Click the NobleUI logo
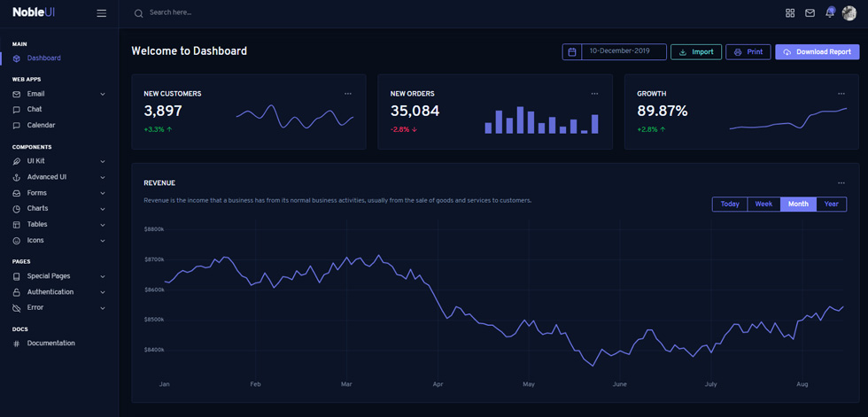The width and height of the screenshot is (868, 417). (34, 12)
